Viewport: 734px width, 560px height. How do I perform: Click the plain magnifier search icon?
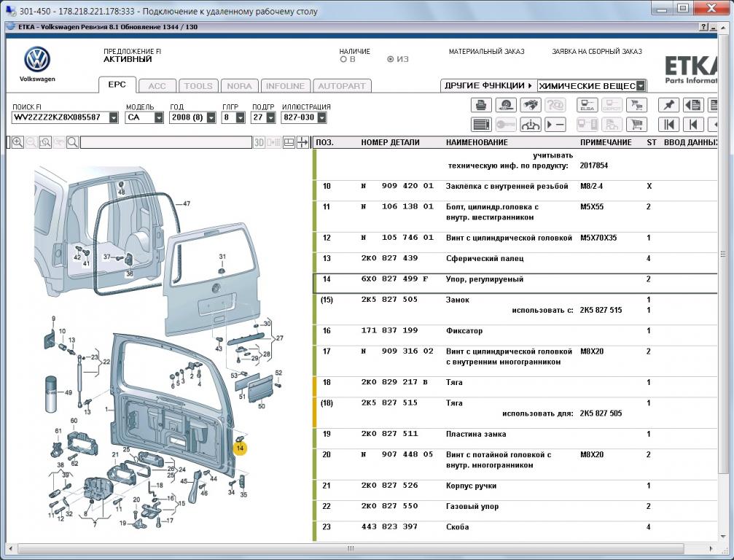tap(73, 142)
